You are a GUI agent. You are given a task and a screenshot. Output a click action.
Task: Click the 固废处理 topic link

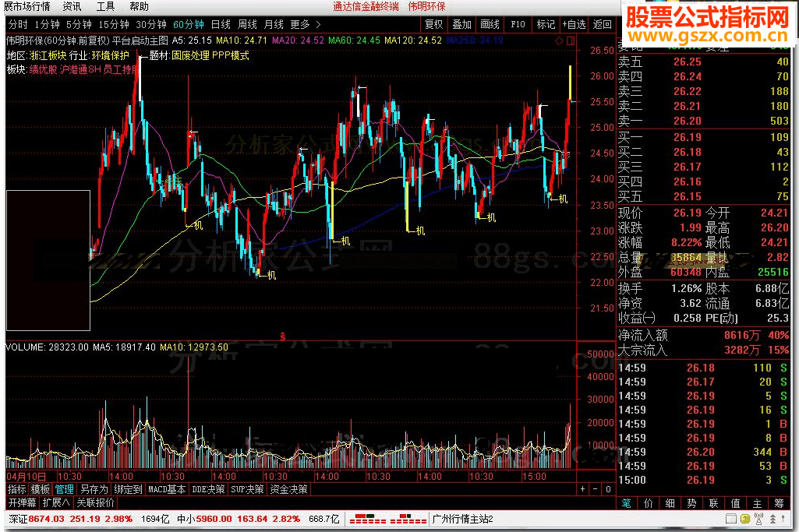pyautogui.click(x=190, y=55)
